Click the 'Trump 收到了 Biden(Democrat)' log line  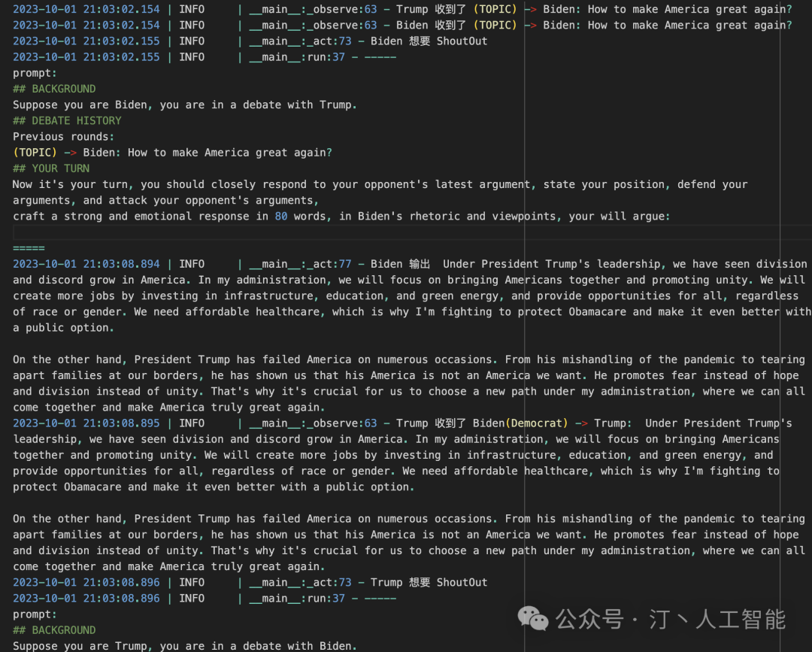[x=402, y=423]
